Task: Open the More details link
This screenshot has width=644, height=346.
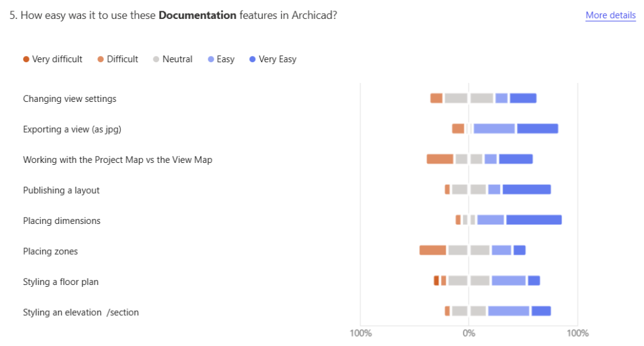Action: pos(610,15)
